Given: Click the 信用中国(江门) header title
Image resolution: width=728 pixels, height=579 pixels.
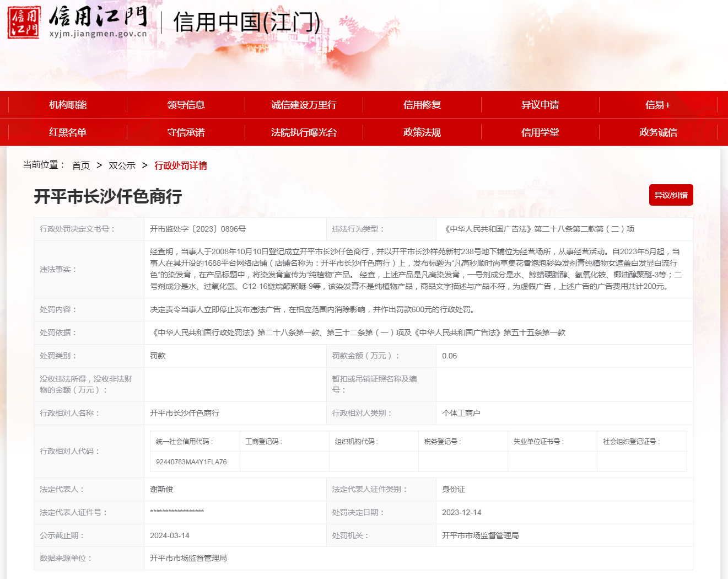Looking at the screenshot, I should coord(246,23).
